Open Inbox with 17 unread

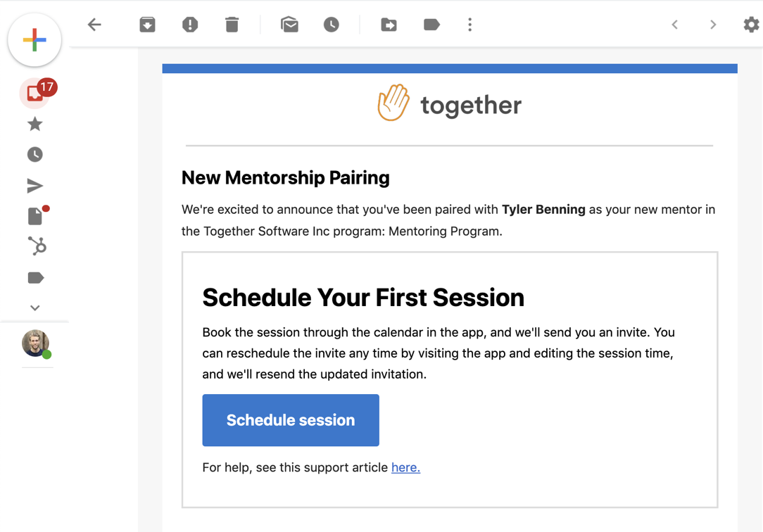point(35,94)
